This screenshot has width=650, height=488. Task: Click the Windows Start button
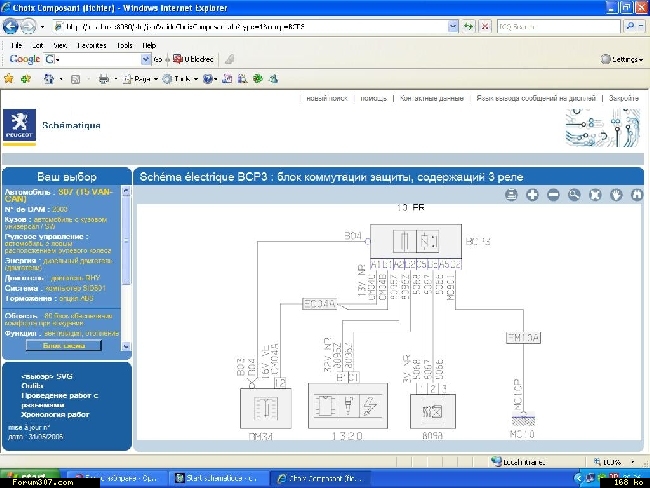coord(30,477)
